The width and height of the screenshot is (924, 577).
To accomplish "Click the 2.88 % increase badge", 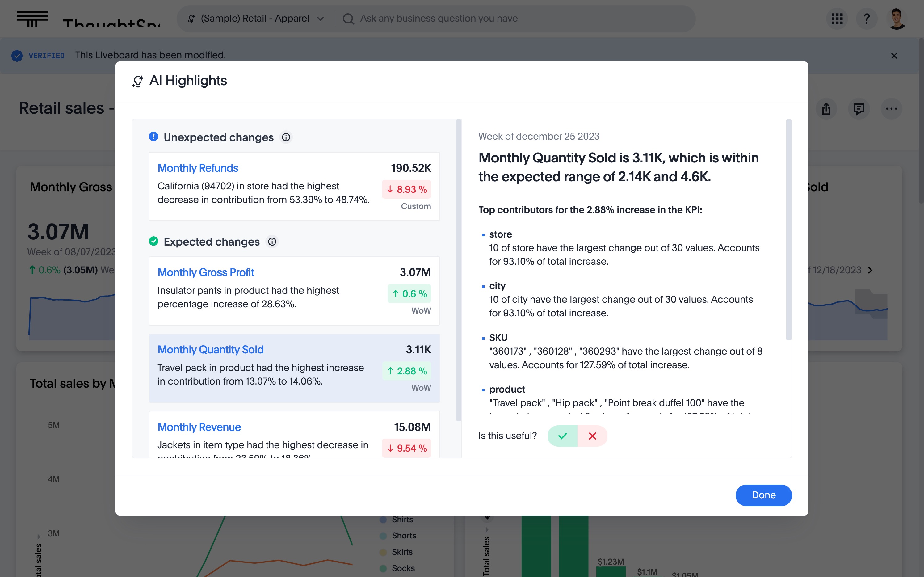I will pyautogui.click(x=407, y=371).
